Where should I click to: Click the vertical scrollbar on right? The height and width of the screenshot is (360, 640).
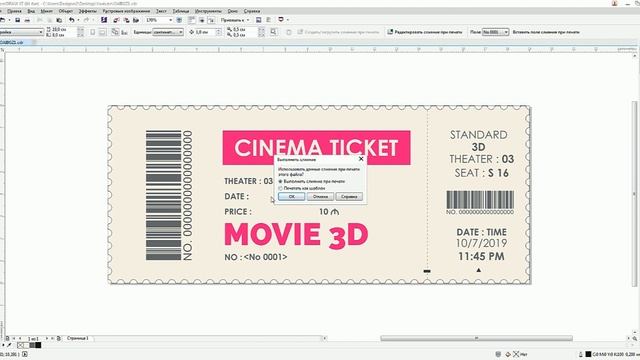coord(634,193)
